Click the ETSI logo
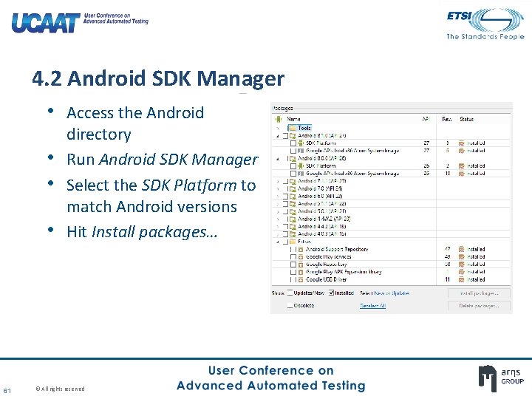The width and height of the screenshot is (532, 399). coord(485,24)
